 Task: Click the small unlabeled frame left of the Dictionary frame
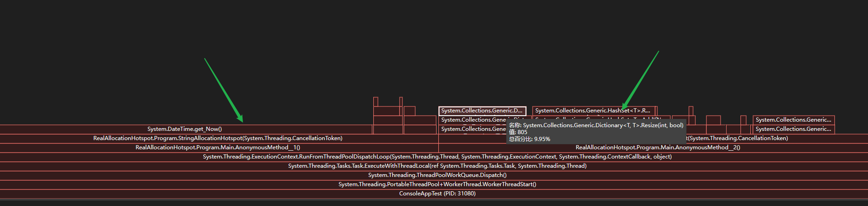pyautogui.click(x=409, y=111)
